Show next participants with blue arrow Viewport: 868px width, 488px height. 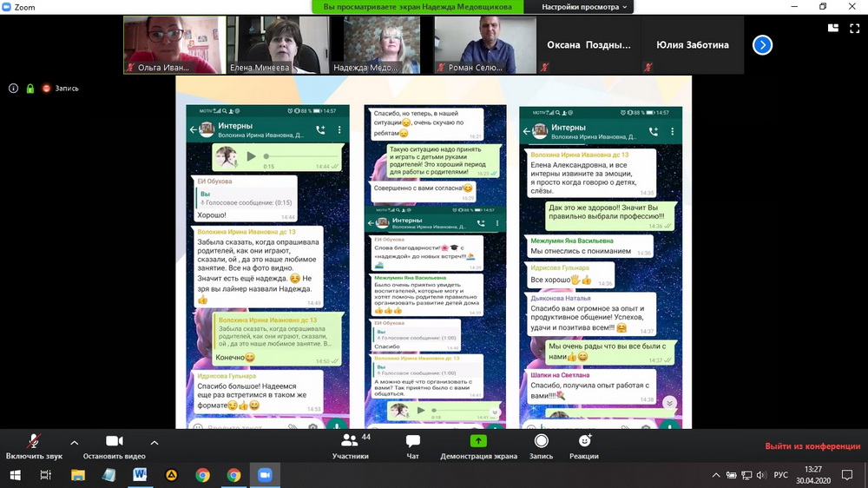point(762,45)
